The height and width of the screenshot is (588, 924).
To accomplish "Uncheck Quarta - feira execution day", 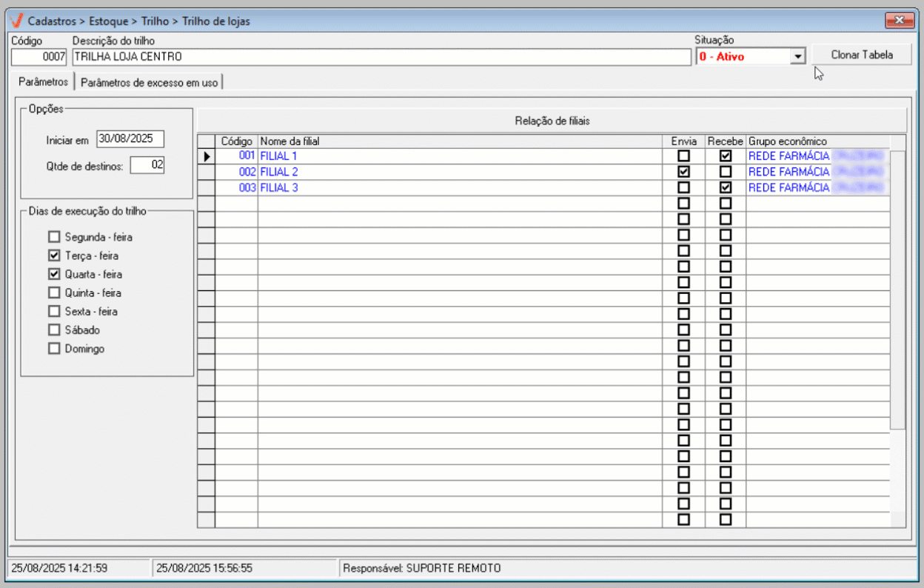I will pos(53,274).
